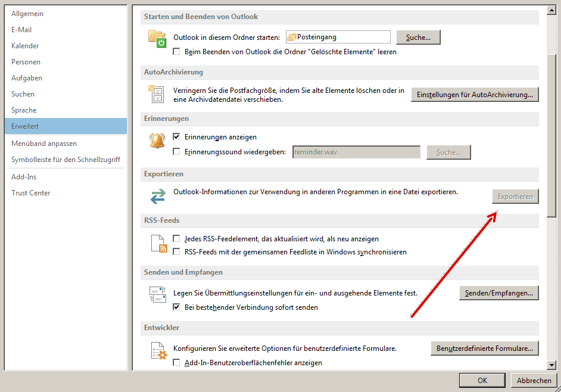The image size is (561, 392).
Task: Open "Senden/Empfangen..." settings
Action: [499, 293]
